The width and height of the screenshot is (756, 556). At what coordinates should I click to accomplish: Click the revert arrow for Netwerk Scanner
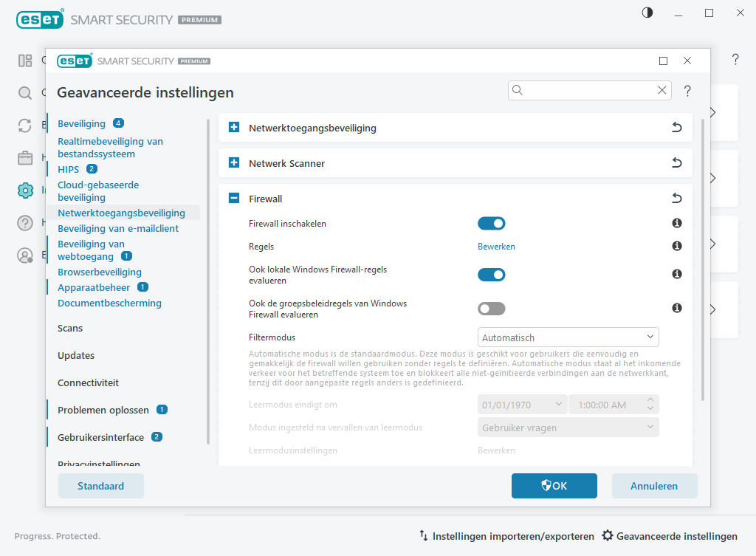click(x=676, y=163)
